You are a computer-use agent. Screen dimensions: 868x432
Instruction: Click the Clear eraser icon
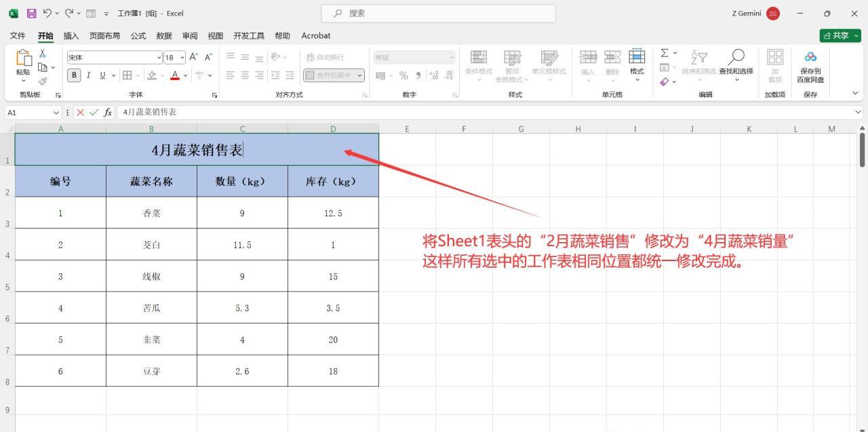[x=665, y=81]
